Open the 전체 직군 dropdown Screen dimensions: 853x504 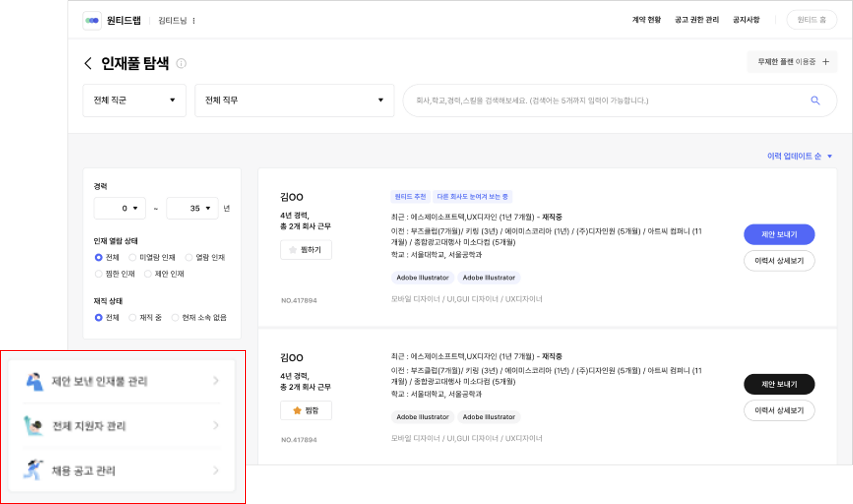pyautogui.click(x=134, y=100)
